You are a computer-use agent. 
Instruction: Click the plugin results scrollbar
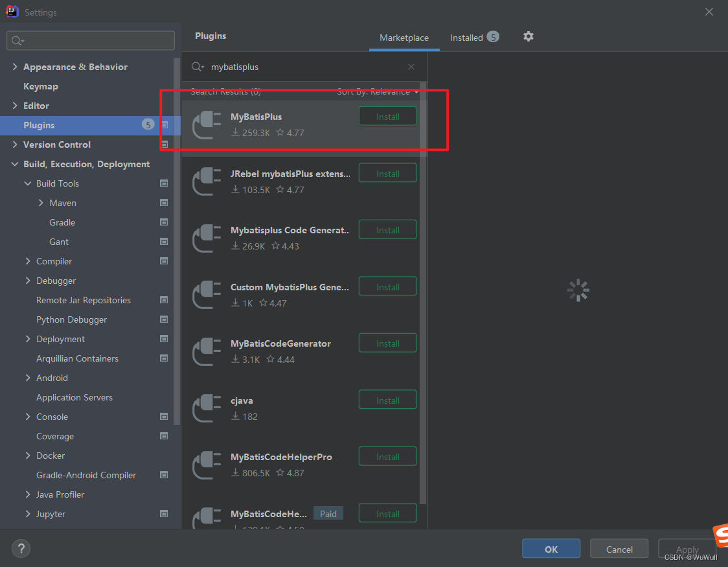pyautogui.click(x=423, y=293)
